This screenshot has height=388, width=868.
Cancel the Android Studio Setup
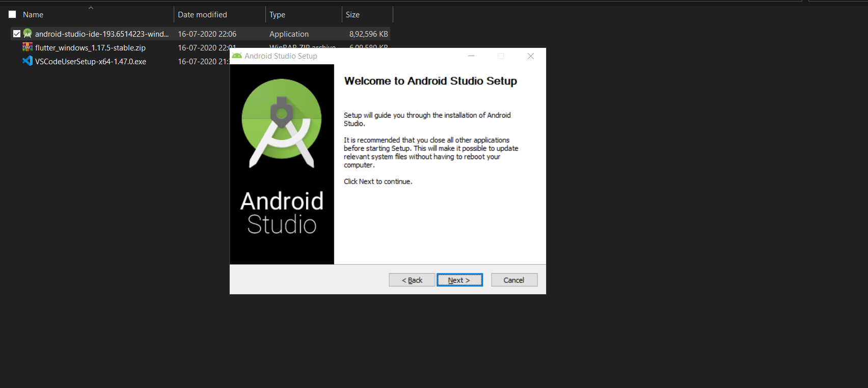[514, 280]
